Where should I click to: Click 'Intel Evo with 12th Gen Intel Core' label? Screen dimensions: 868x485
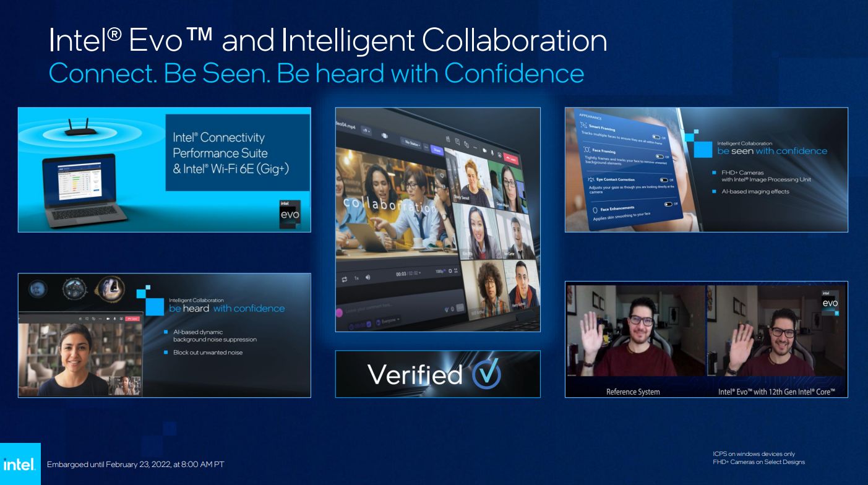(777, 392)
